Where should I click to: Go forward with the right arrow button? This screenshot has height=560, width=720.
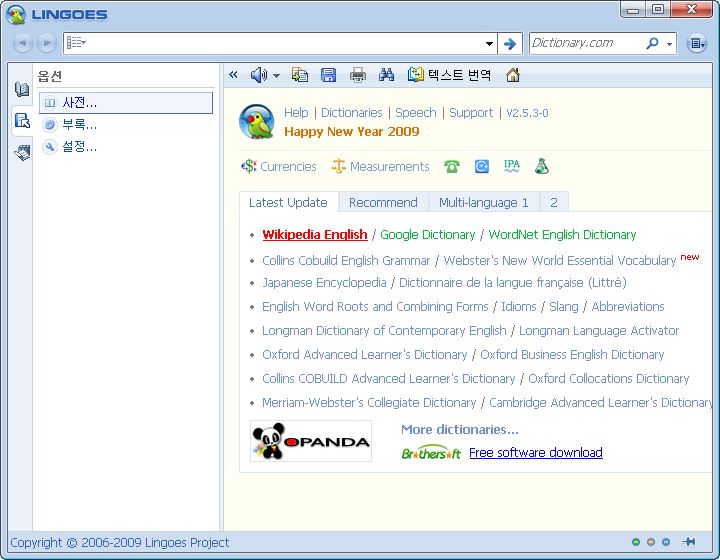tap(46, 43)
